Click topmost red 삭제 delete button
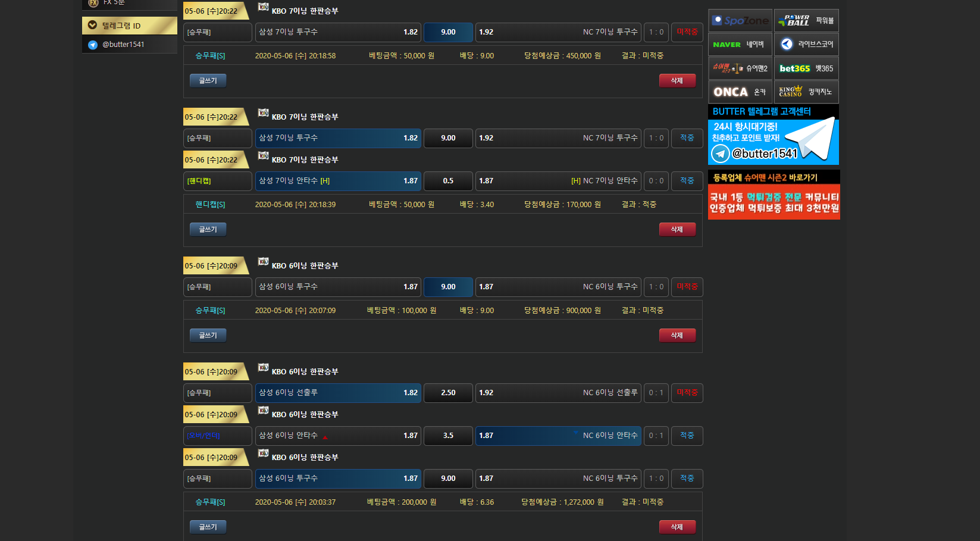Viewport: 980px width, 541px height. pos(677,81)
